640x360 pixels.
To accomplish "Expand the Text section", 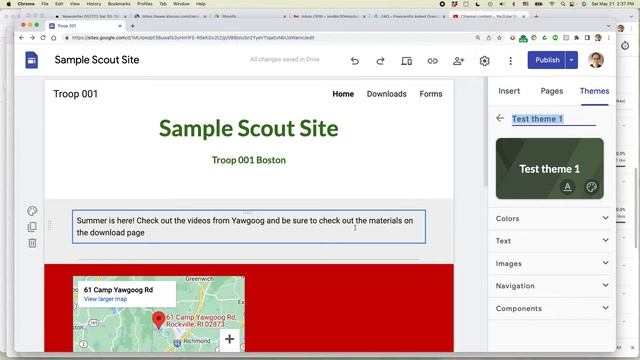I will (x=552, y=241).
